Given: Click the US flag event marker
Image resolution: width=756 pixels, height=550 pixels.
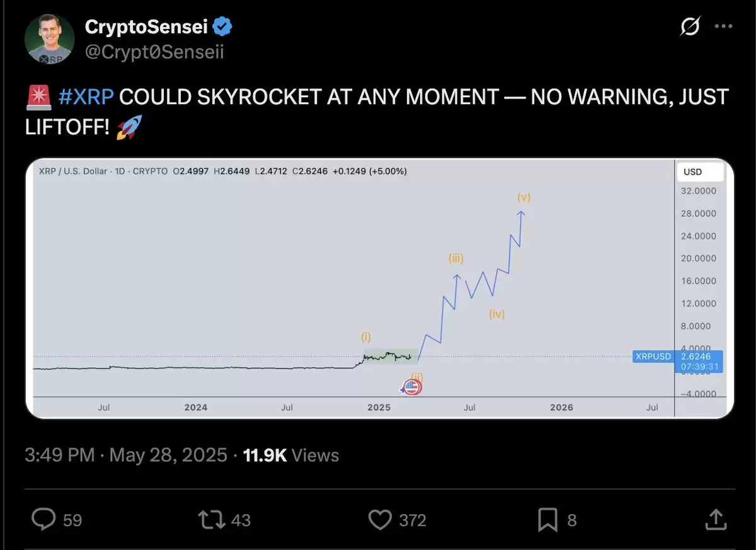Looking at the screenshot, I should (x=411, y=387).
